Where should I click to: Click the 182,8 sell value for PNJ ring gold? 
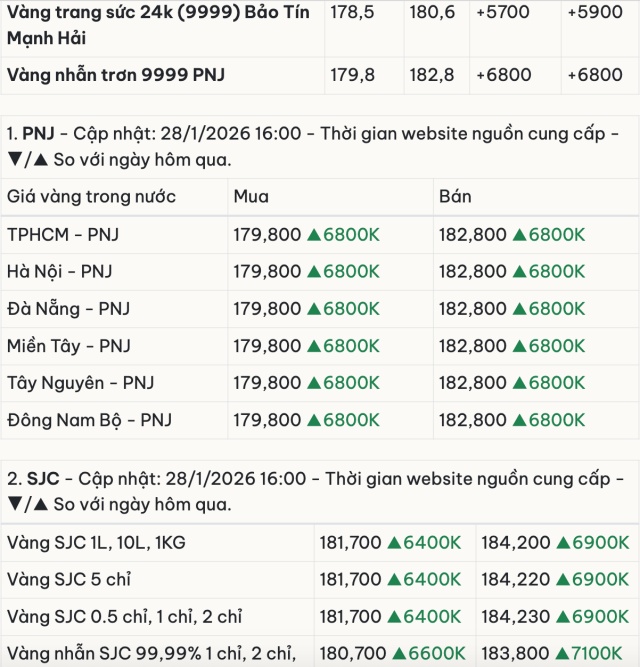(x=425, y=75)
